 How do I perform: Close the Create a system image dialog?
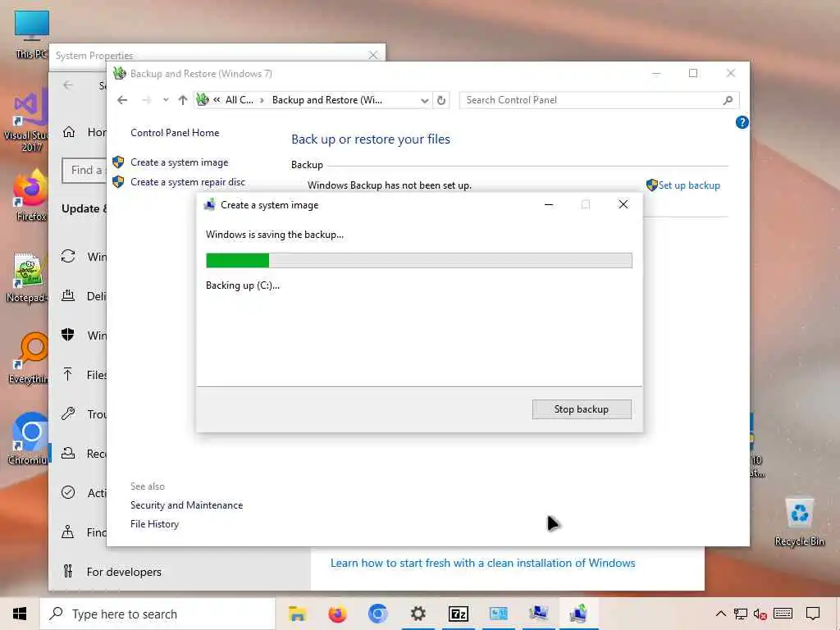pos(623,204)
